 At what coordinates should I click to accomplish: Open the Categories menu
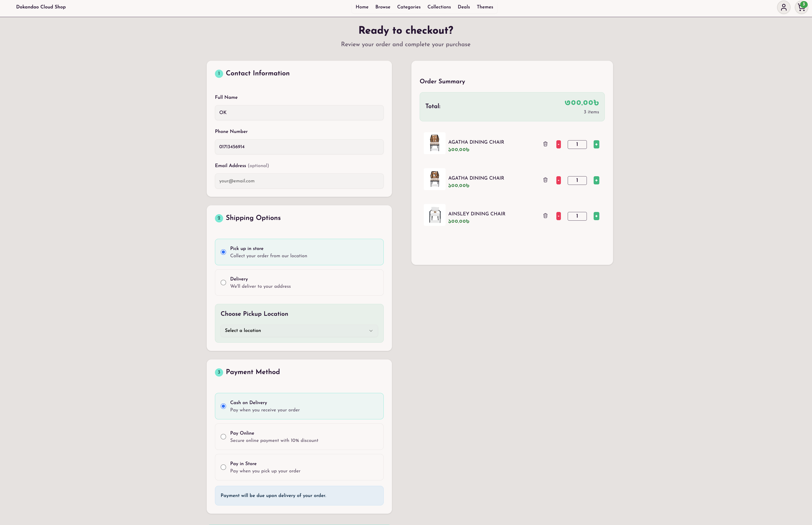409,7
